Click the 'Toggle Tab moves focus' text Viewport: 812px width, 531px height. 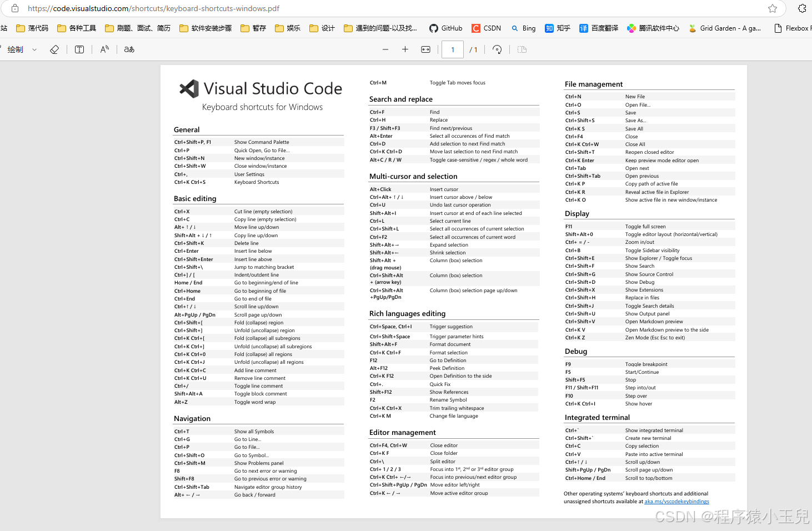457,83
